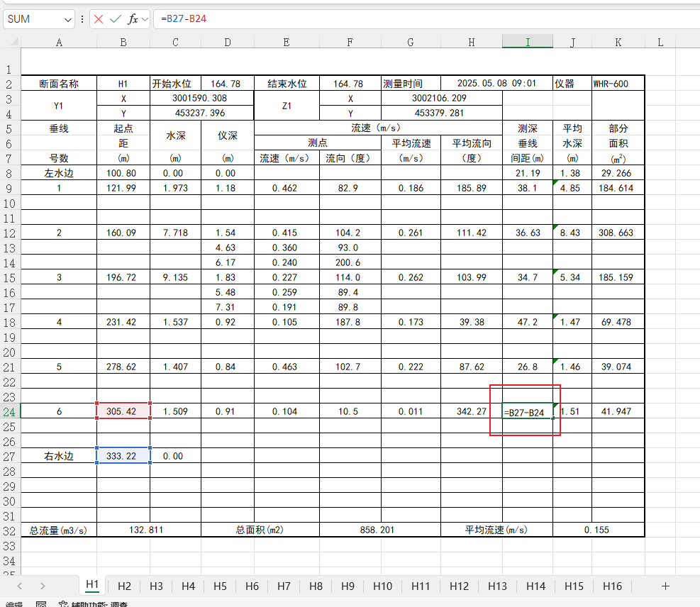This screenshot has width=700, height=607.
Task: Click the 总流量(m3/s) label cell
Action: pos(59,530)
